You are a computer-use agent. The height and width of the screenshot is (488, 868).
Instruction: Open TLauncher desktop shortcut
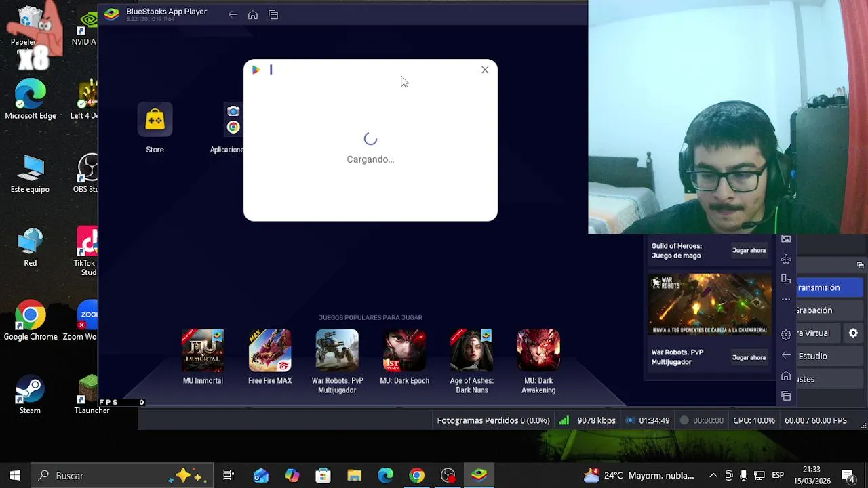click(88, 395)
